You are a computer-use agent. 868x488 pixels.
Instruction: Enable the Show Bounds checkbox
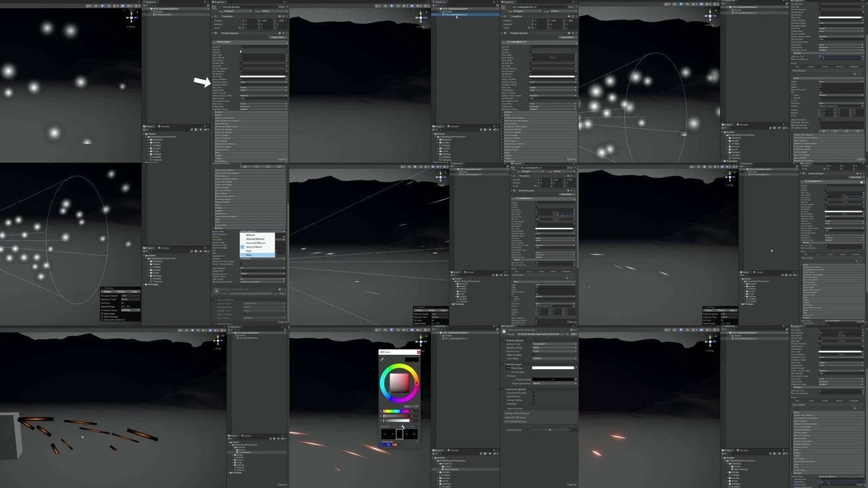pyautogui.click(x=102, y=316)
